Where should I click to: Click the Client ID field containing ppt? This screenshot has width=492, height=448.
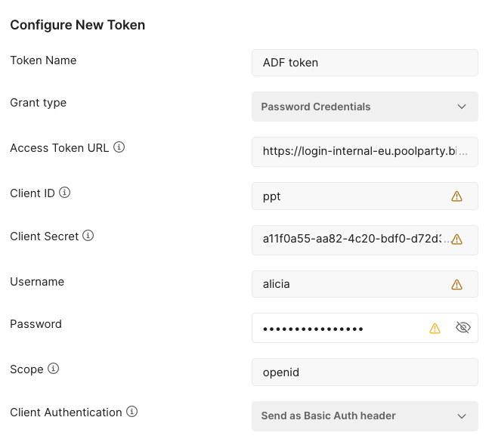(348, 196)
